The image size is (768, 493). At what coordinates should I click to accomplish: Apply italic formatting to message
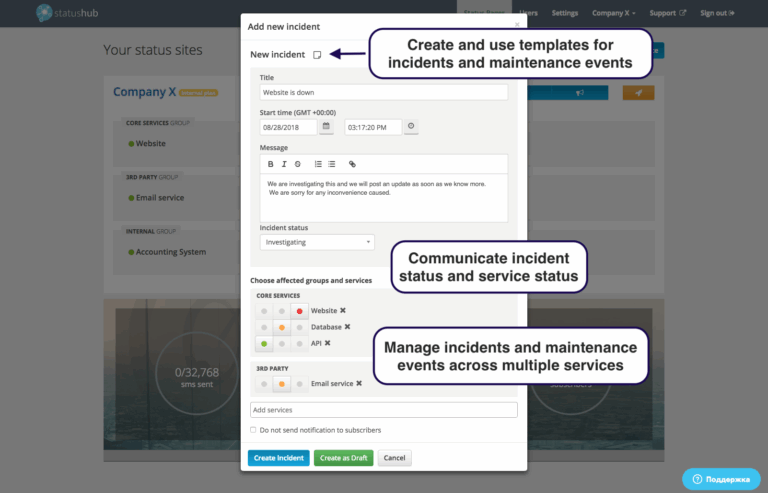click(284, 164)
